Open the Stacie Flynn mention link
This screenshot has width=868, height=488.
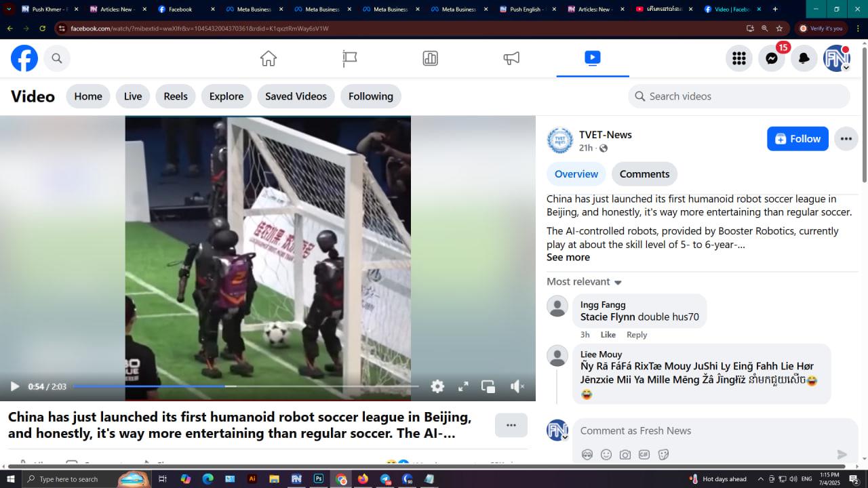tap(608, 317)
